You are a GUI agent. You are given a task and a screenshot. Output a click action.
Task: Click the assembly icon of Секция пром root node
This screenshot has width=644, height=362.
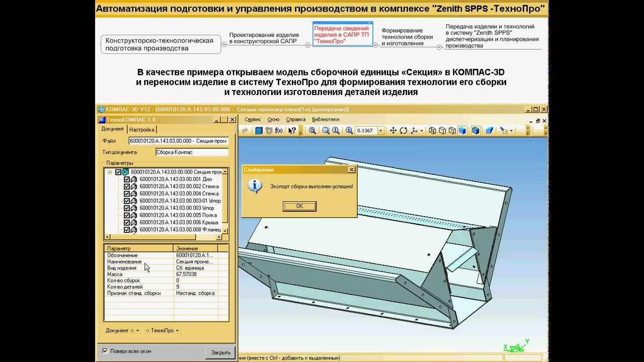[125, 172]
